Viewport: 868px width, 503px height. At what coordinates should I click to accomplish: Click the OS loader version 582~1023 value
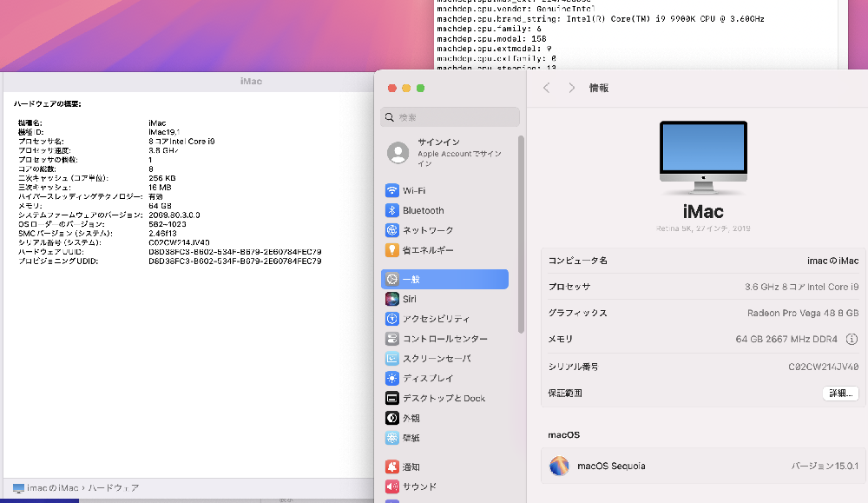tap(168, 224)
